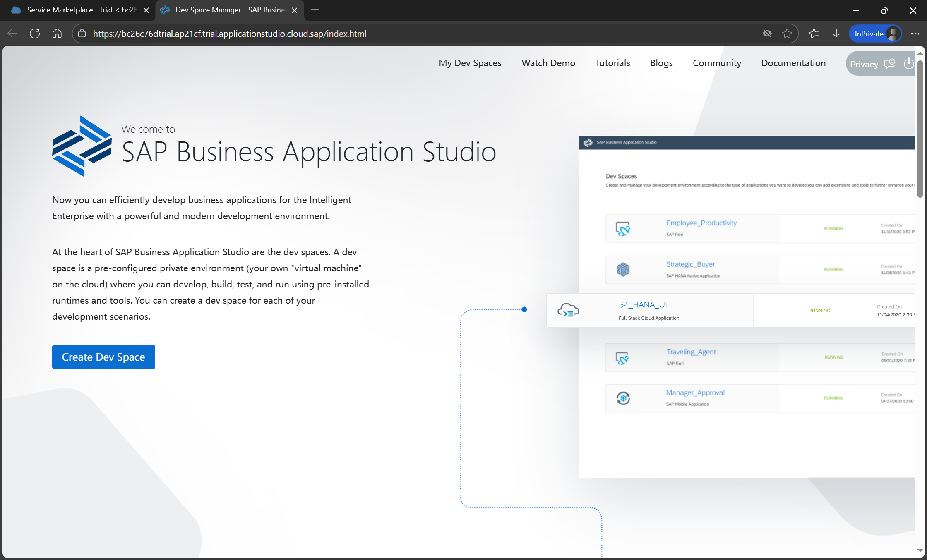Click the Privacy link
This screenshot has height=560, width=927.
tap(864, 64)
